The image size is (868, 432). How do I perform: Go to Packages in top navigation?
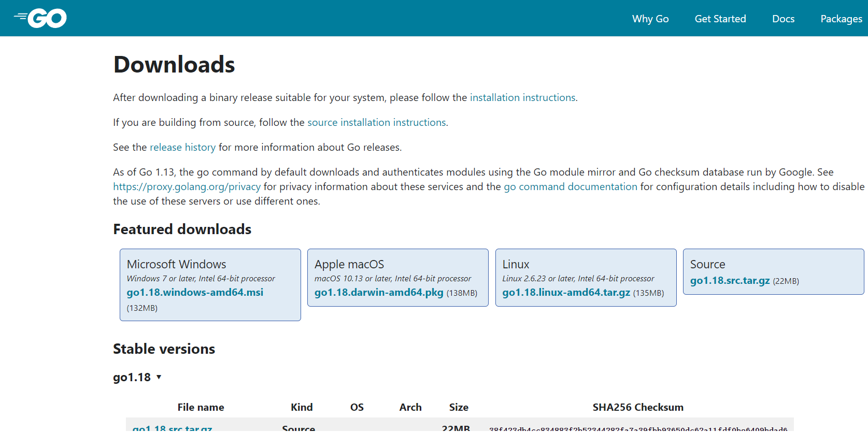[x=841, y=19]
